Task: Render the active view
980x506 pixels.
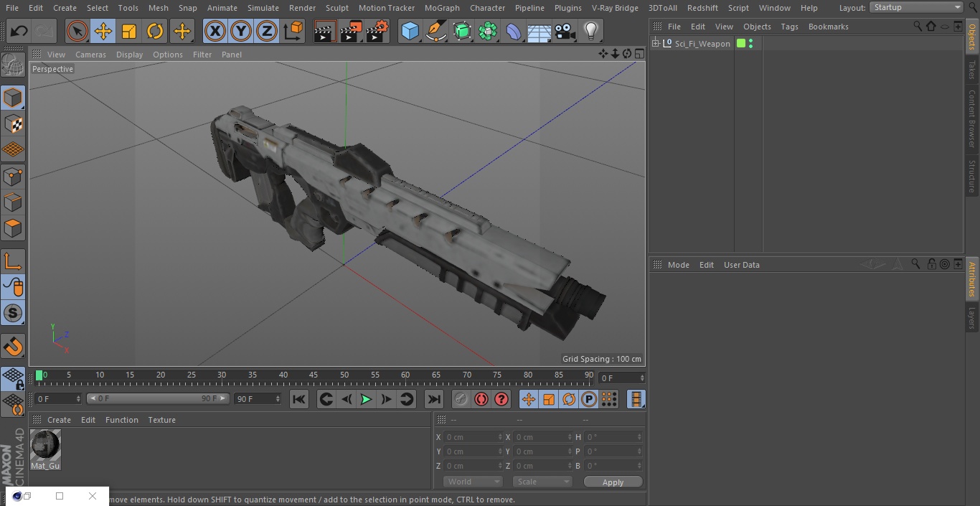Action: tap(325, 31)
